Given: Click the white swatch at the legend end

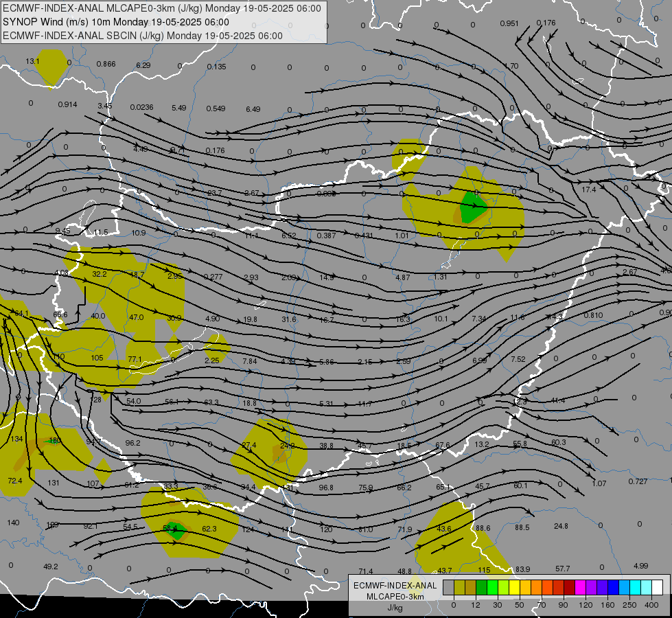Looking at the screenshot, I should [x=657, y=587].
